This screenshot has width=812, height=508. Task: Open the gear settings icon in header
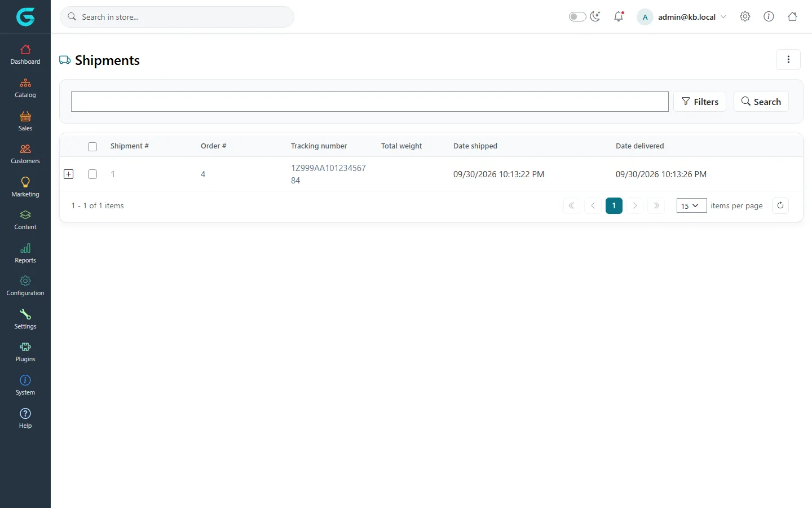coord(745,17)
